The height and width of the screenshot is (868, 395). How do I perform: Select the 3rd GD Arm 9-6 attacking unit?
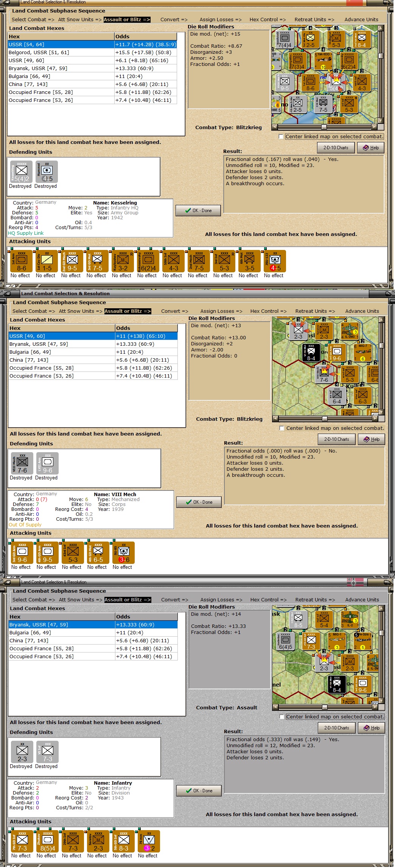22,553
